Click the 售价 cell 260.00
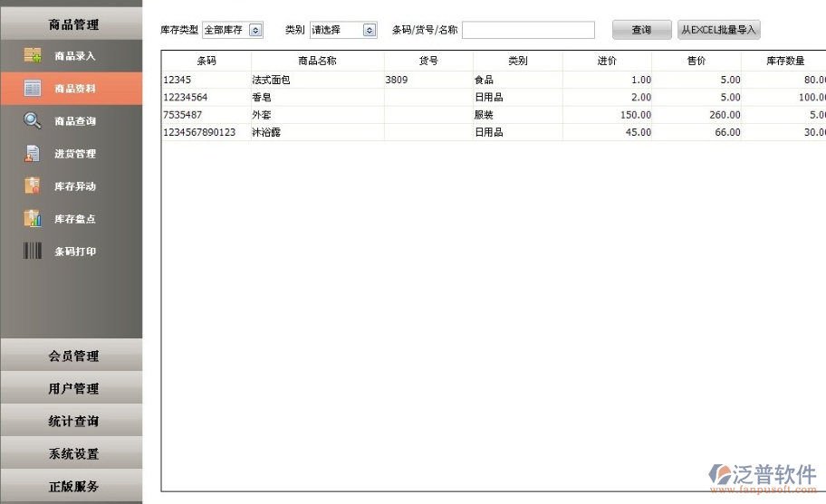 (696, 114)
